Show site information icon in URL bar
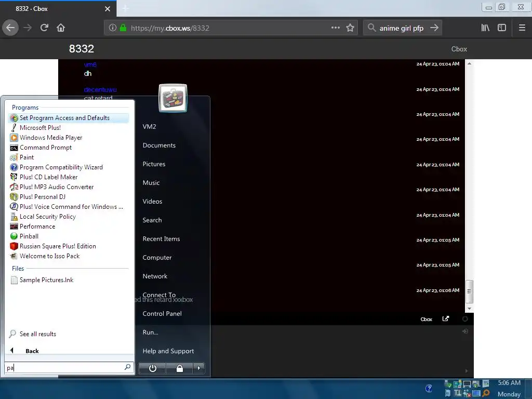Screen dimensions: 532x399 113,28
